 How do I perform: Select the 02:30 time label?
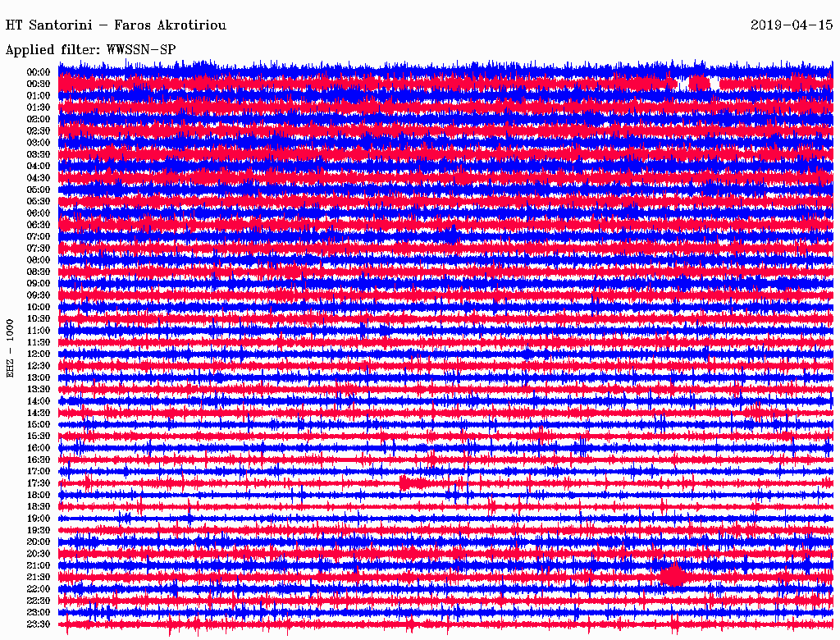[39, 130]
